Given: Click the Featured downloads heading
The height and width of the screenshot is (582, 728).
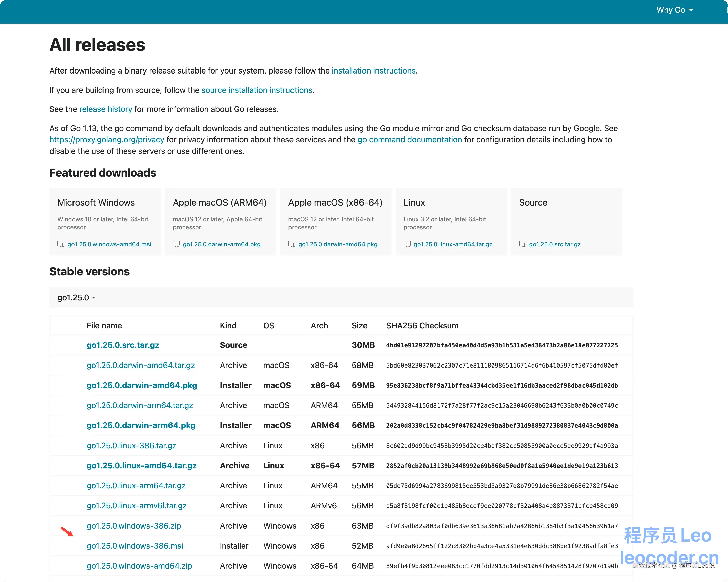Looking at the screenshot, I should pos(103,173).
